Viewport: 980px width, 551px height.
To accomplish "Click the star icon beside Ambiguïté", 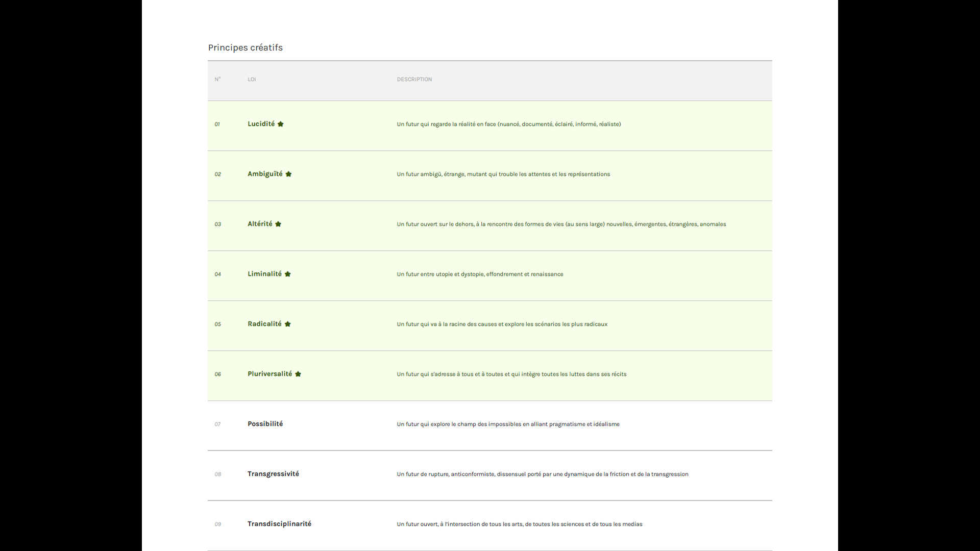I will pos(288,174).
